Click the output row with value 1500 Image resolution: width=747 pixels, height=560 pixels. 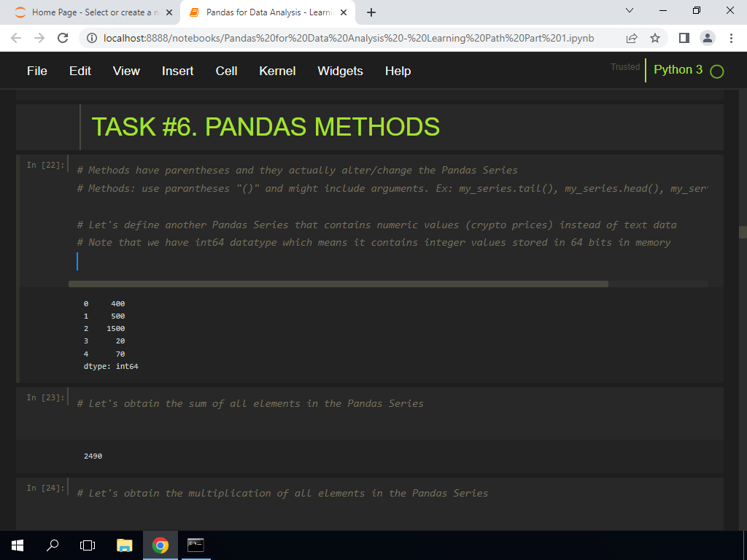tap(104, 329)
